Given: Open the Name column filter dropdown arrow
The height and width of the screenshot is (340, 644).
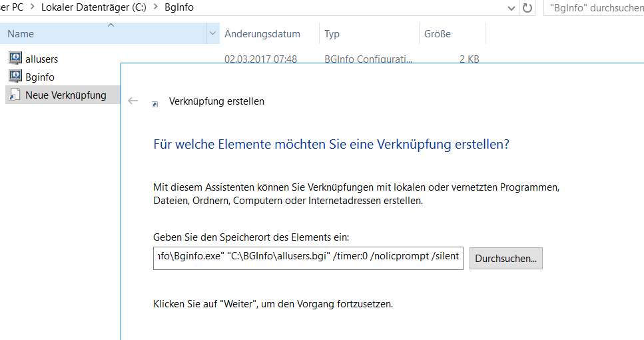Looking at the screenshot, I should pos(212,33).
